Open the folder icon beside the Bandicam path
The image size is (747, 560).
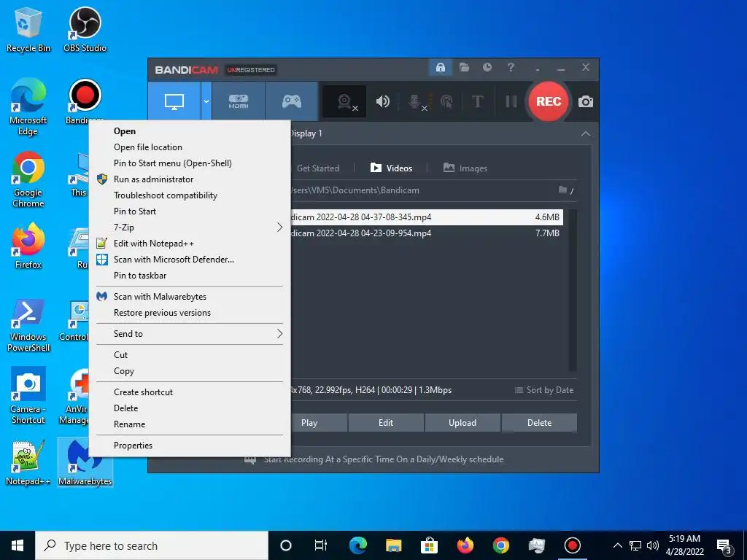coord(562,190)
